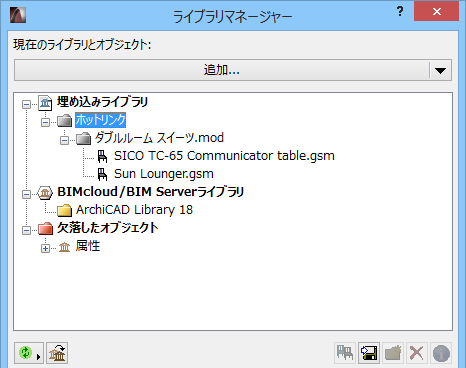Collapse the ダブルルーム スイーツ.mod node
Viewport: 466px width, 368px height.
(64, 140)
